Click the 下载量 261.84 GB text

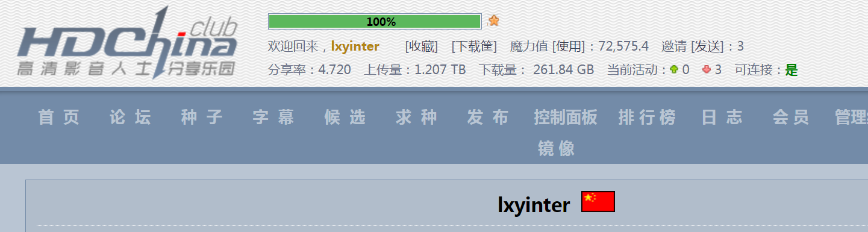point(537,70)
